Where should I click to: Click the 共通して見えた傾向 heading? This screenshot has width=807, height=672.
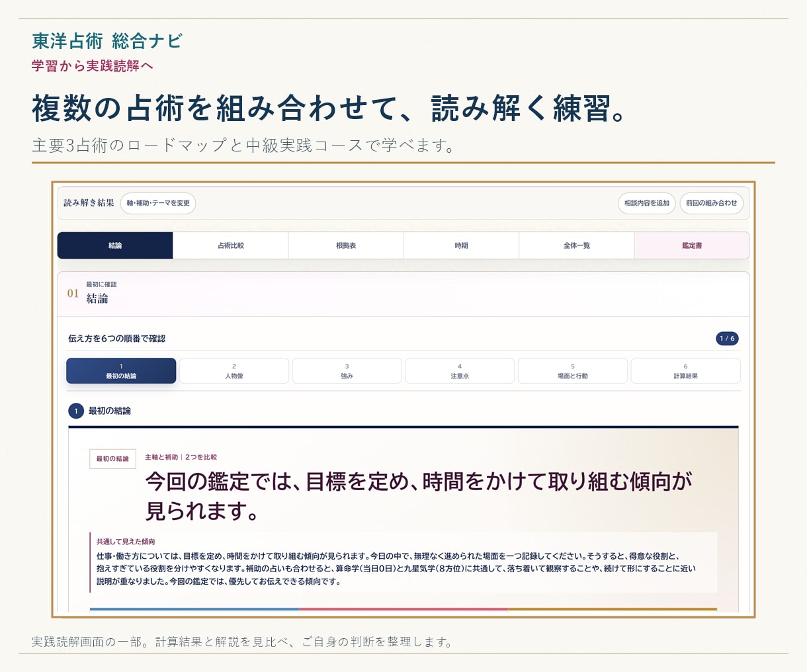126,542
